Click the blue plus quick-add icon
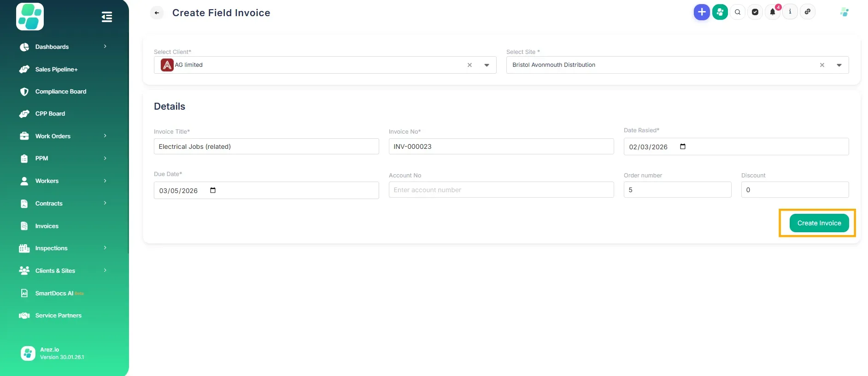Viewport: 868px width, 376px height. (701, 12)
